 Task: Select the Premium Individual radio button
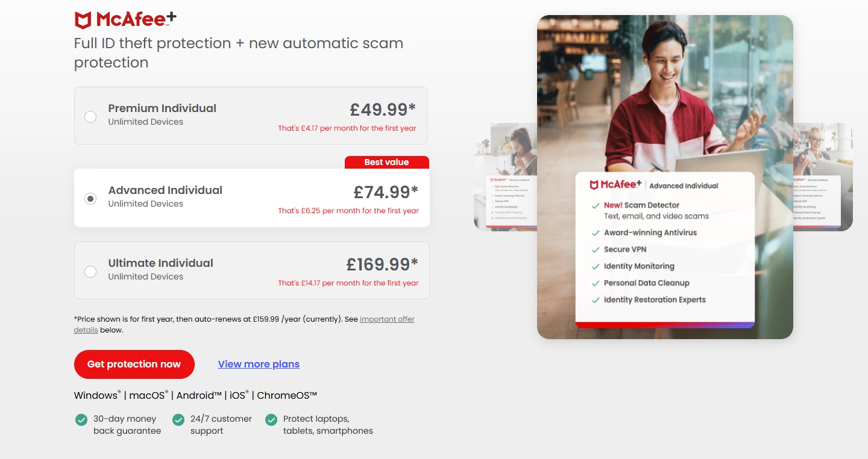point(90,117)
